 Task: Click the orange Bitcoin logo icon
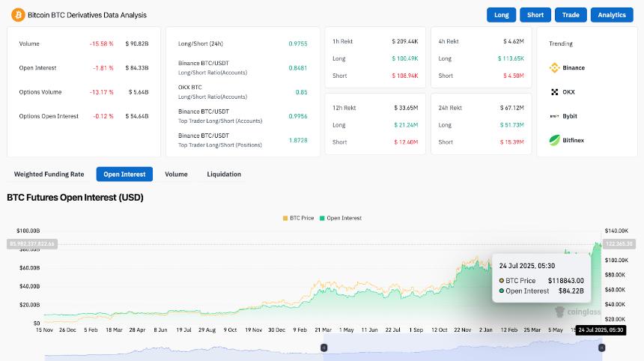pos(18,15)
